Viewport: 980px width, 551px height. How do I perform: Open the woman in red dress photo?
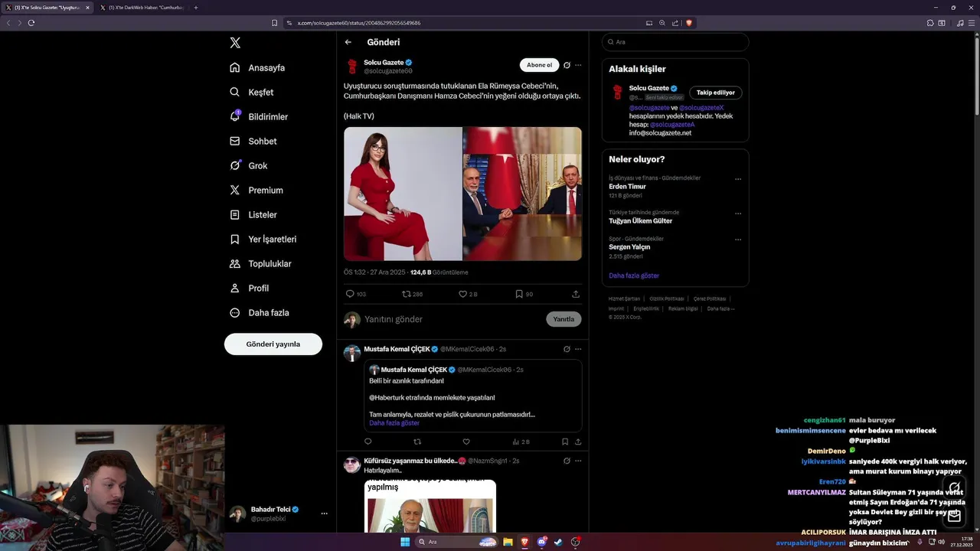(403, 194)
